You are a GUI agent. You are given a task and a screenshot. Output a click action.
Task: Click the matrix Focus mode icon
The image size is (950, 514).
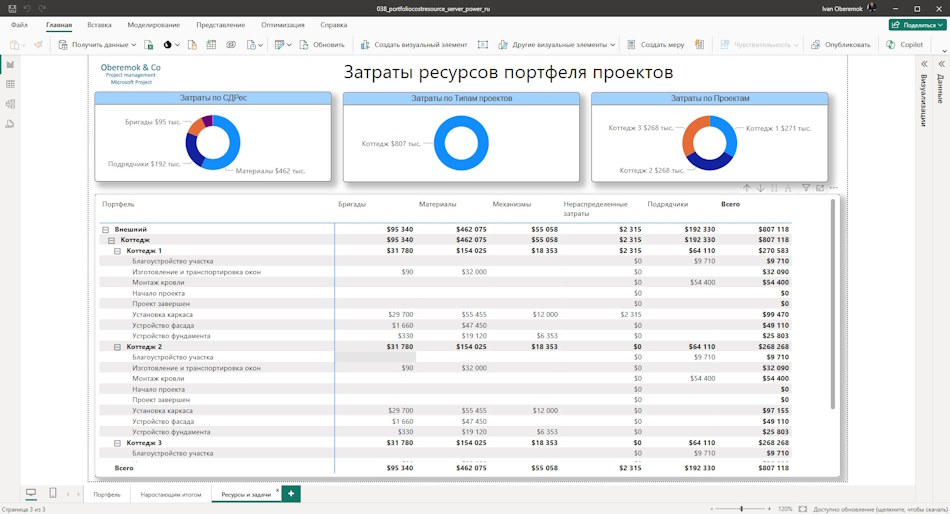(820, 189)
